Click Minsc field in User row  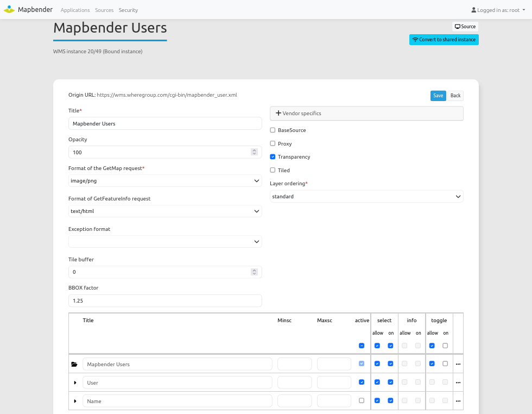(x=294, y=382)
